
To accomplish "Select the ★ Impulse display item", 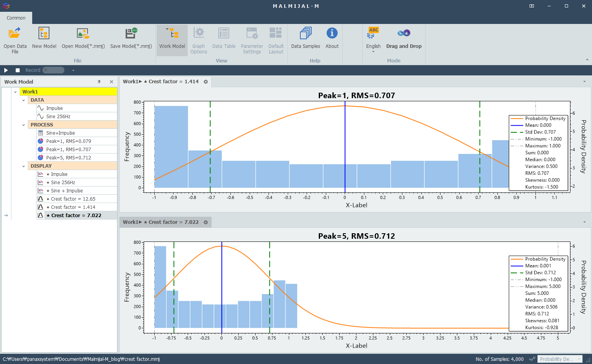I will click(77, 174).
